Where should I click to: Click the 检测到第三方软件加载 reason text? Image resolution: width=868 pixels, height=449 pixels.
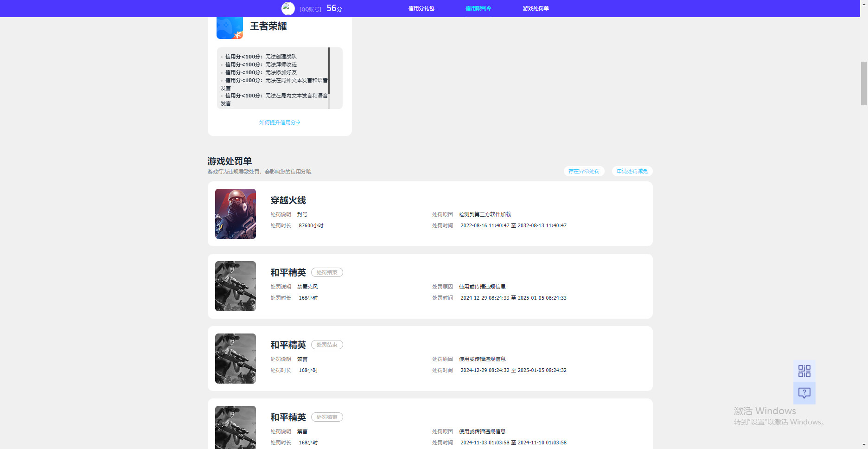click(485, 214)
